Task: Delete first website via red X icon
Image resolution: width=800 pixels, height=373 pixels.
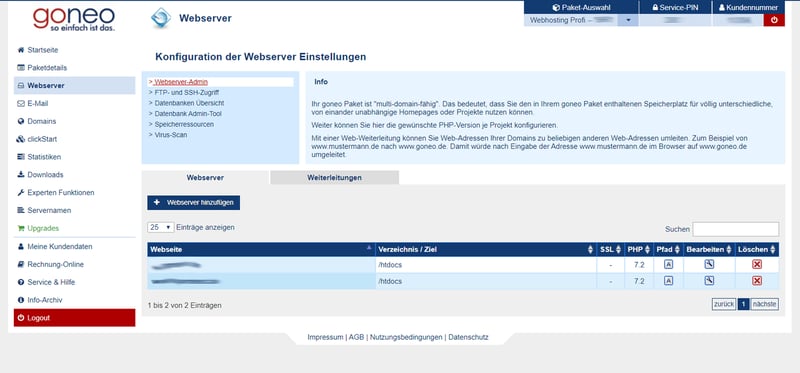Action: [757, 264]
